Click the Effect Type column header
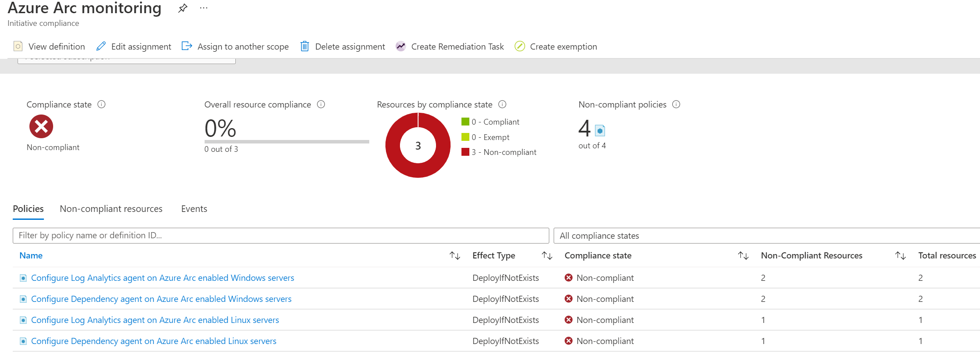The height and width of the screenshot is (362, 980). [x=494, y=255]
